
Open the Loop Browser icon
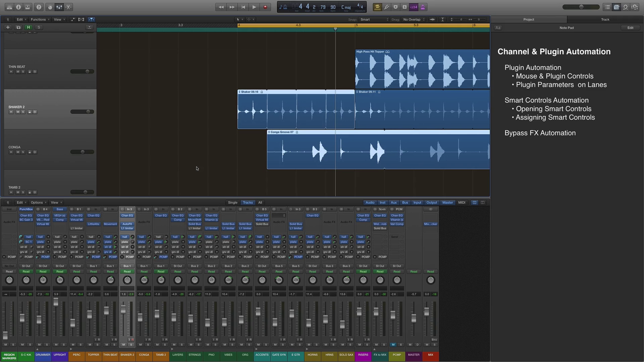625,7
